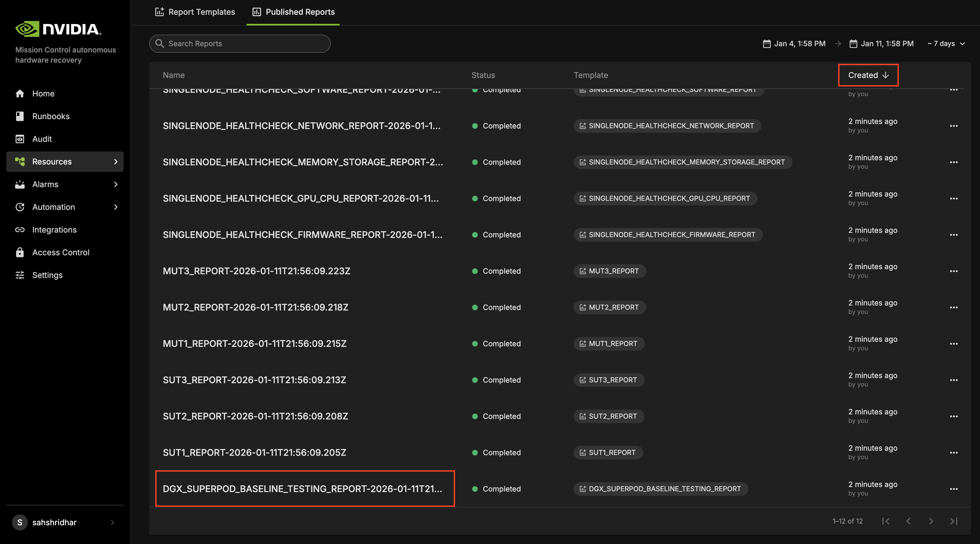Open the ~7 days range dropdown
The width and height of the screenshot is (980, 544).
coord(946,44)
